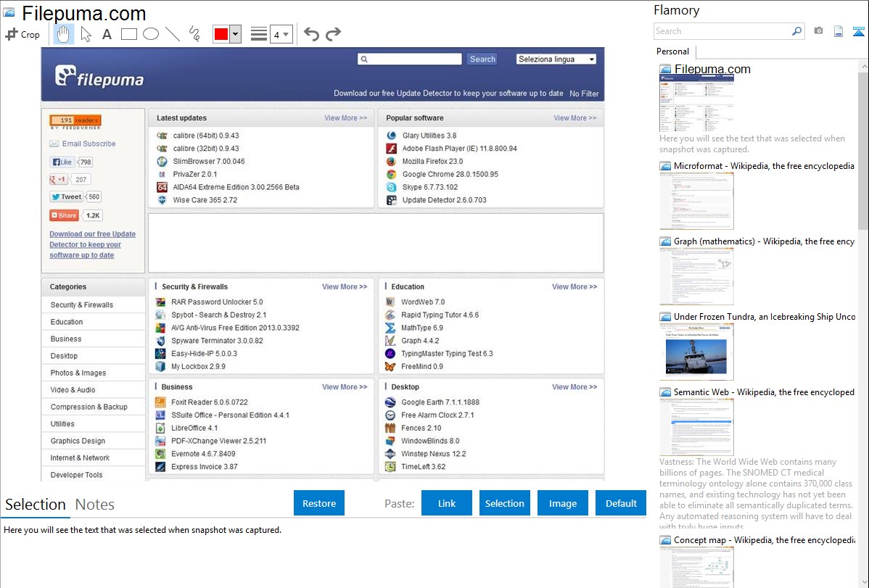Switch to the Selection tab
The image size is (869, 588).
(x=36, y=505)
